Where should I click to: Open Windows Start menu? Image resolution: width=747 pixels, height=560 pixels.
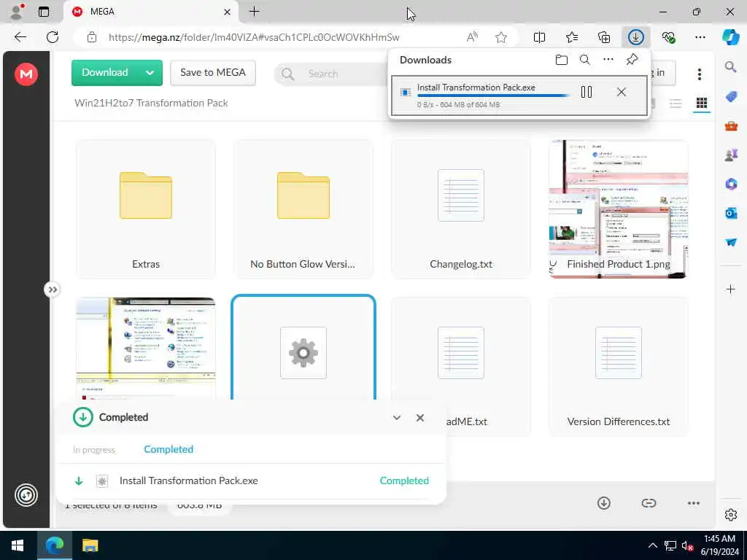18,545
